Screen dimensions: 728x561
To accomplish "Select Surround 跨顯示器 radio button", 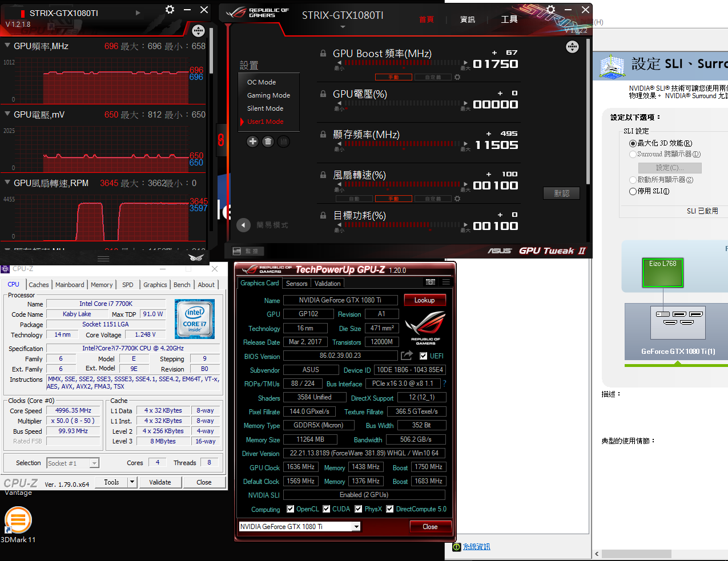I will tap(633, 154).
